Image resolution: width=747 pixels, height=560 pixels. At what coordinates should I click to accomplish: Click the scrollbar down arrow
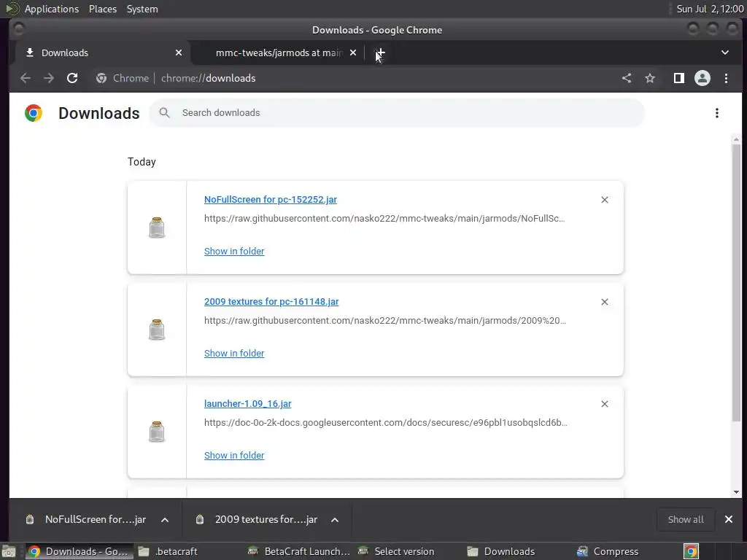click(x=737, y=492)
